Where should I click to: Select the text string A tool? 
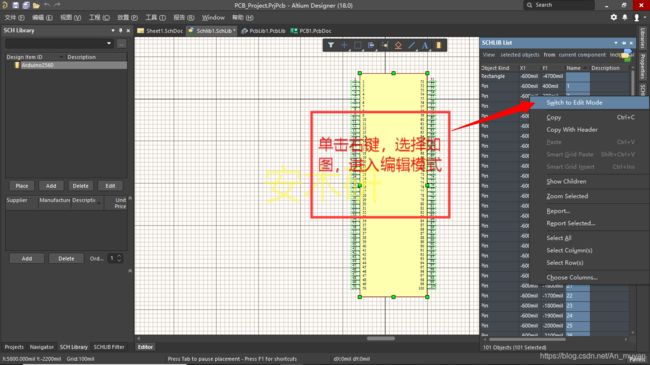point(425,45)
